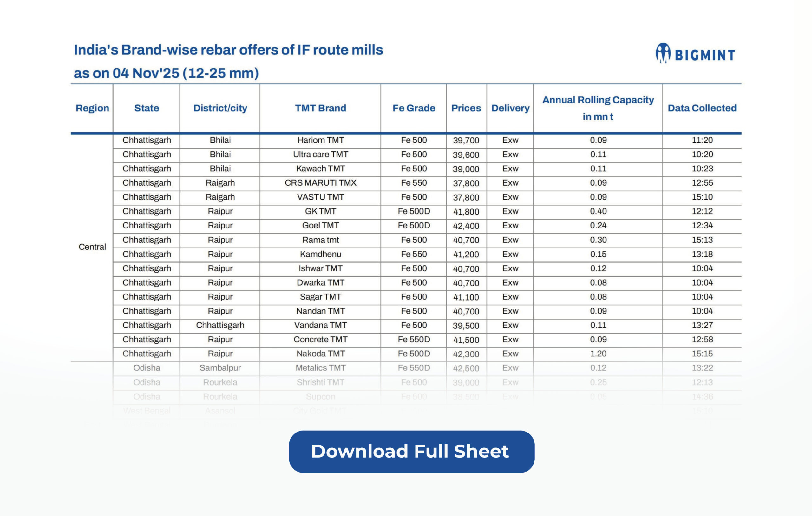Click Nakoda TMT capacity value 1.20
The height and width of the screenshot is (516, 812).
pos(598,354)
